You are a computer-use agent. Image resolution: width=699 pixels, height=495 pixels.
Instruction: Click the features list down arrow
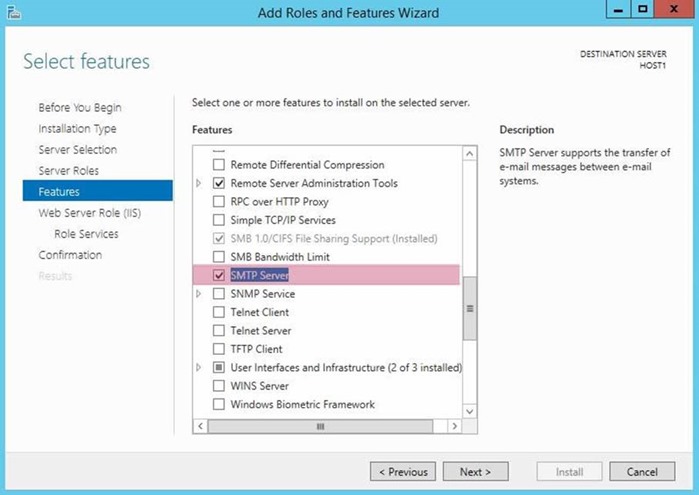pyautogui.click(x=469, y=411)
